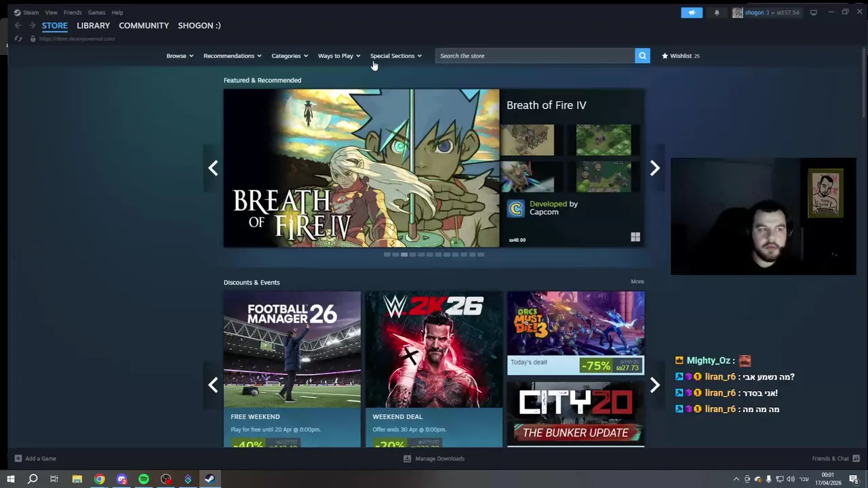Open the SHOGON :) profile tab
Screen dimensions: 868x488
199,25
